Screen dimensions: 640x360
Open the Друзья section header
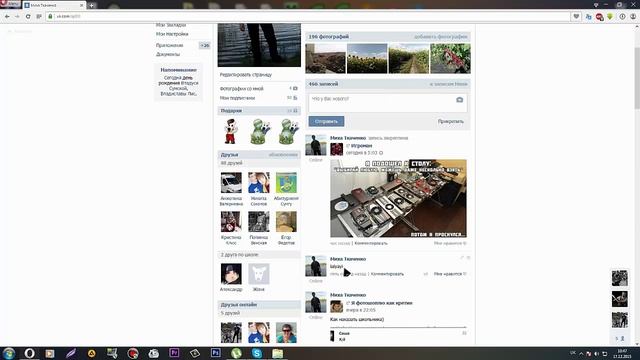coord(259,155)
